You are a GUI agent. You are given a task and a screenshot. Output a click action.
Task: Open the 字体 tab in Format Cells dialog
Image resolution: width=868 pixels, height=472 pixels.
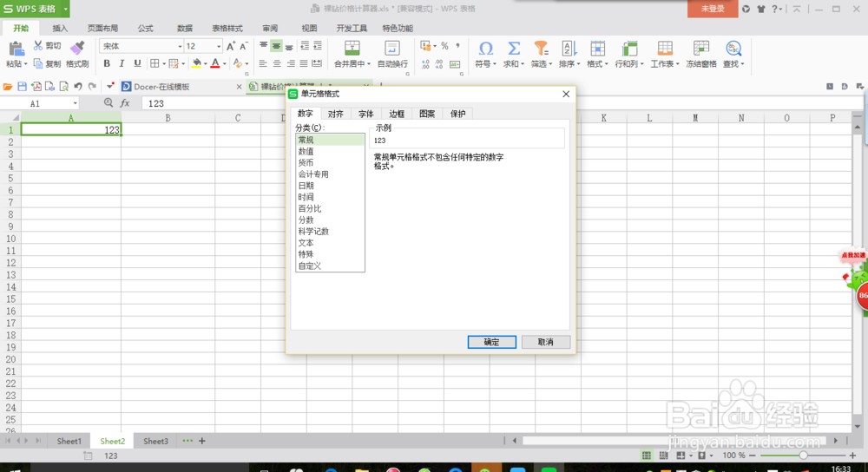coord(366,114)
